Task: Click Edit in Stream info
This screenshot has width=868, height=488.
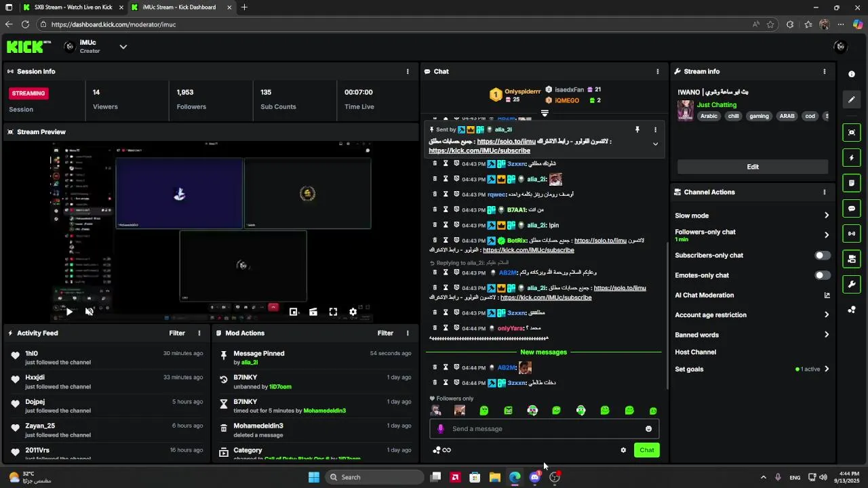Action: click(x=753, y=167)
